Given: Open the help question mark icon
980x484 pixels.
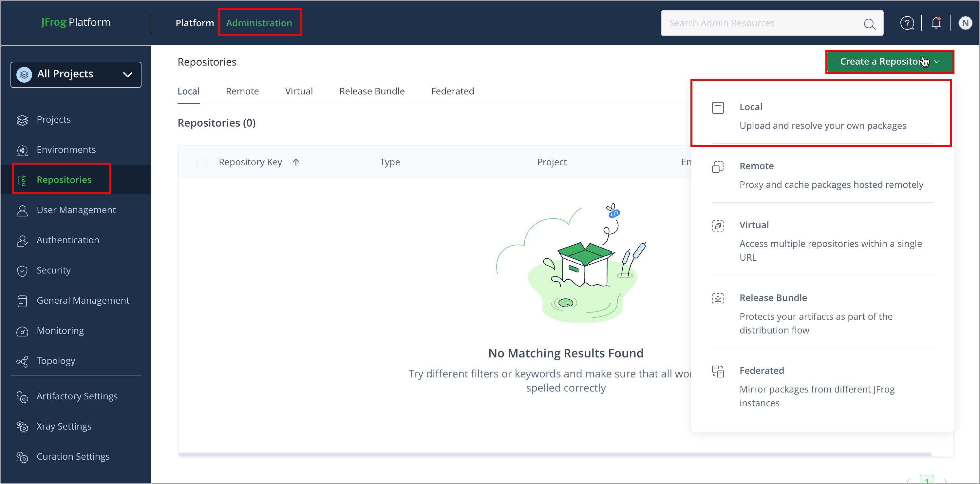Looking at the screenshot, I should click(x=907, y=23).
